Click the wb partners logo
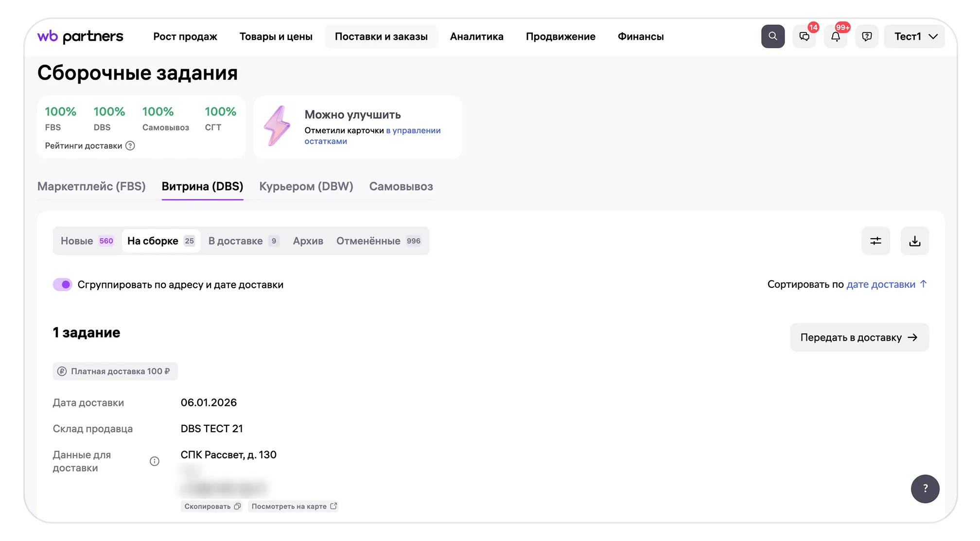980x541 pixels. click(x=80, y=36)
